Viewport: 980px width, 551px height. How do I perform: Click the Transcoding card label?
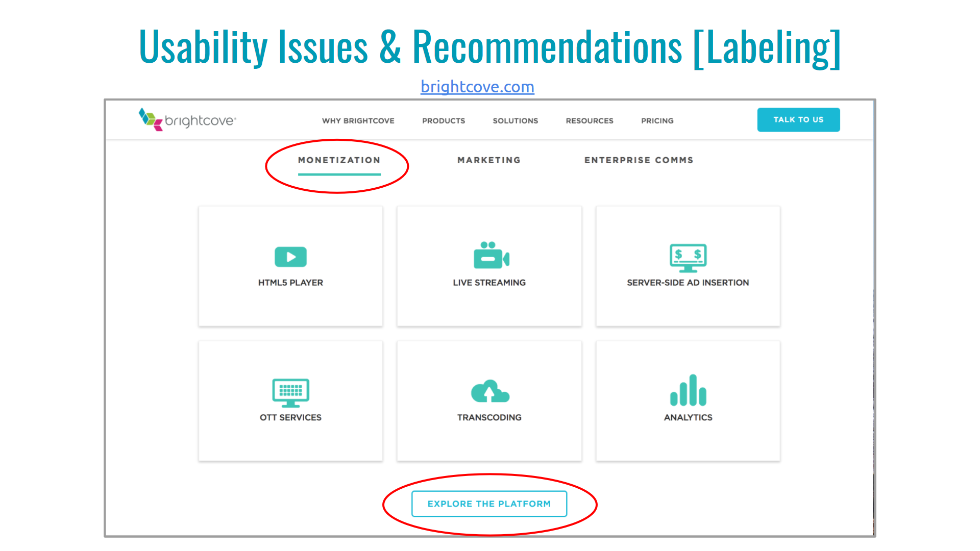tap(489, 417)
